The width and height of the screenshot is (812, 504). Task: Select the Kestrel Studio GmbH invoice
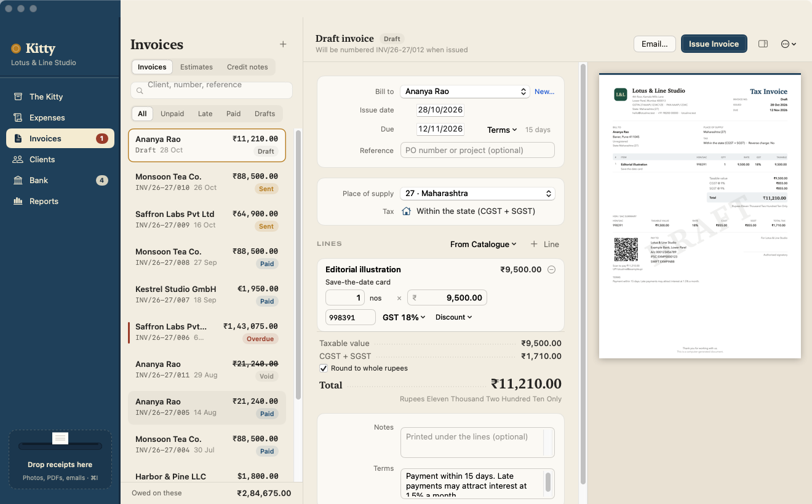(x=207, y=294)
